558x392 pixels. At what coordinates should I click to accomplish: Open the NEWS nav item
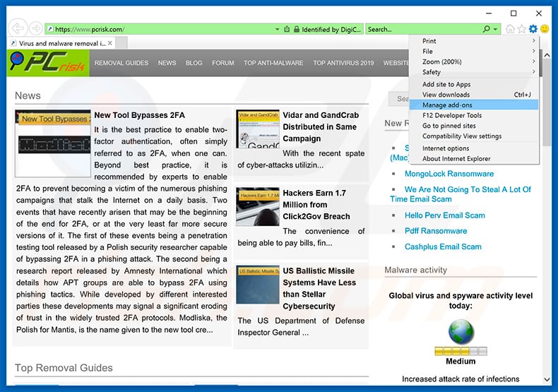tap(167, 63)
